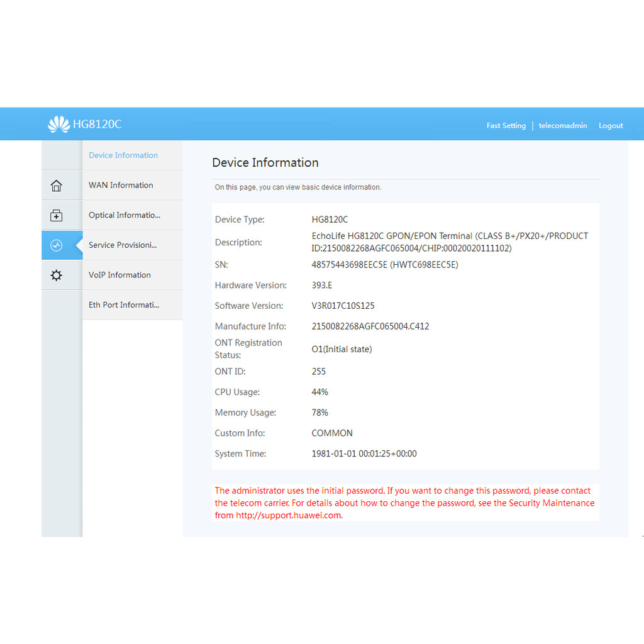Click the support.huawei.com address in the warning

[x=289, y=515]
